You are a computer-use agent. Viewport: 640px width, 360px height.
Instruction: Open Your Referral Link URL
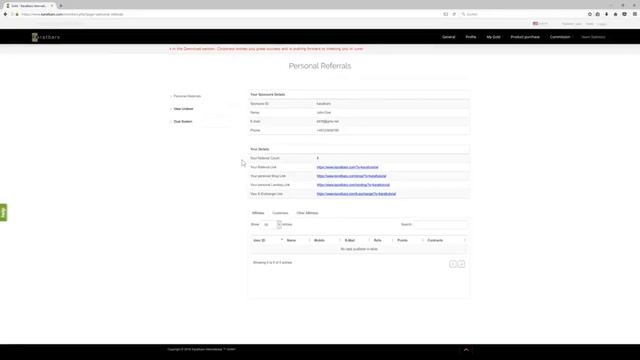[x=347, y=167]
